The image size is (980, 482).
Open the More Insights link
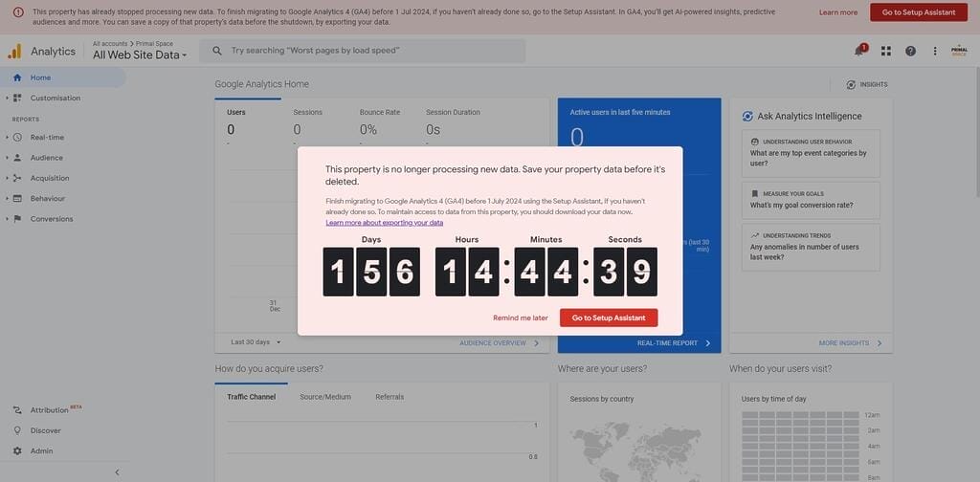coord(851,343)
